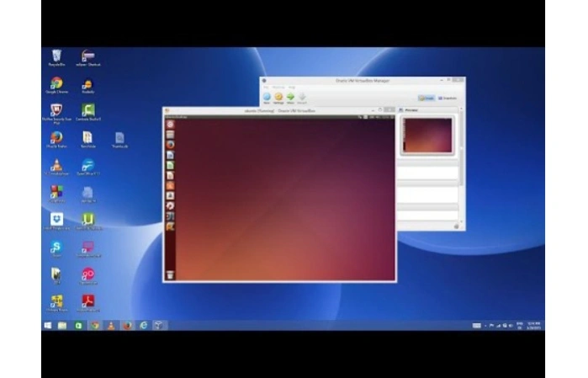
Task: Open File Explorer from the taskbar
Action: [62, 326]
